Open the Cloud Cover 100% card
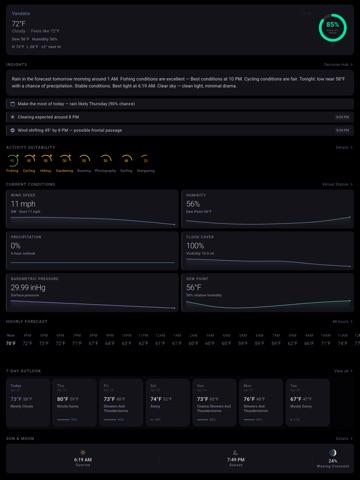This screenshot has width=360, height=480. (x=267, y=251)
